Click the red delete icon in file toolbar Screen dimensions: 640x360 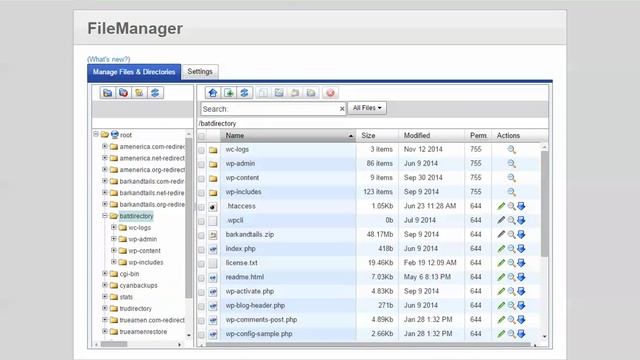coord(330,93)
